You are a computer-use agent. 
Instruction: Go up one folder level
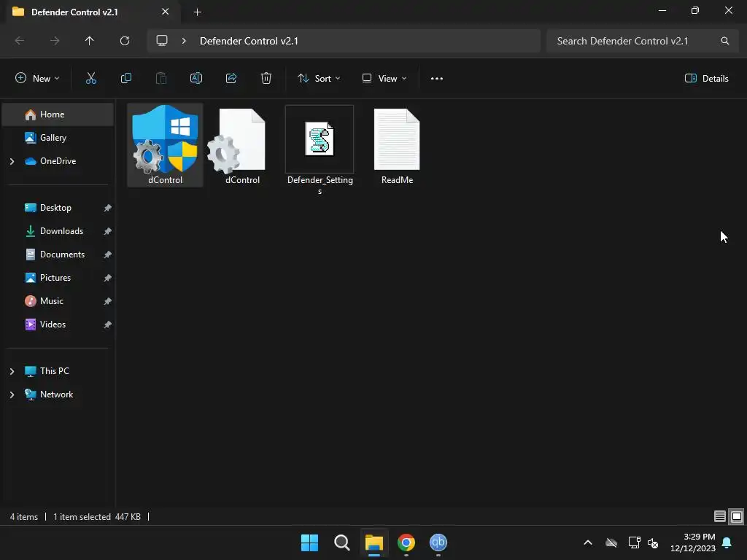click(90, 41)
